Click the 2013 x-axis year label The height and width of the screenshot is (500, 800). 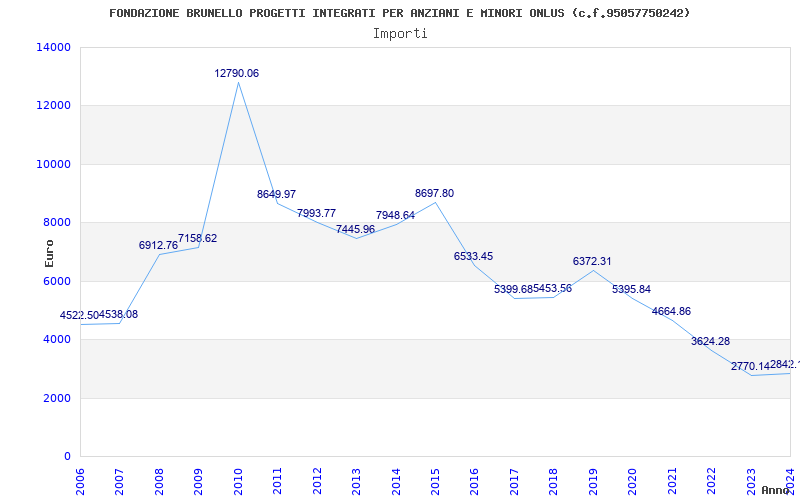point(356,481)
